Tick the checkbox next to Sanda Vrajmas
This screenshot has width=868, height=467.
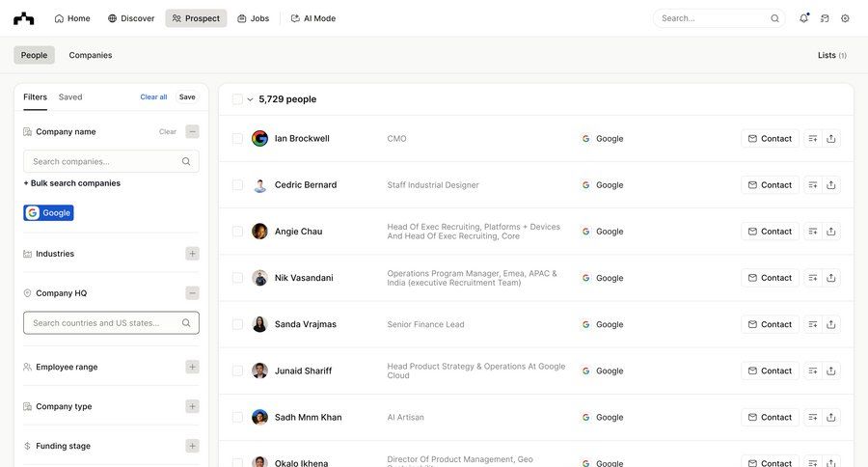(x=237, y=324)
